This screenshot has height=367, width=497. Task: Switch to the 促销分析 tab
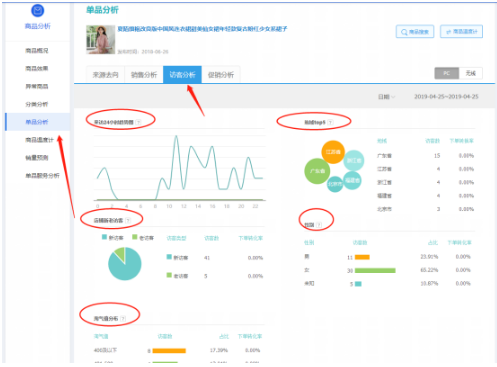(221, 74)
